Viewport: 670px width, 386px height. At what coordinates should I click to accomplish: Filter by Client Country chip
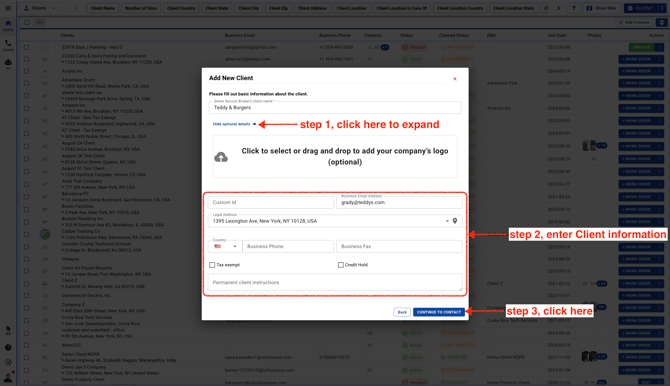(x=181, y=8)
